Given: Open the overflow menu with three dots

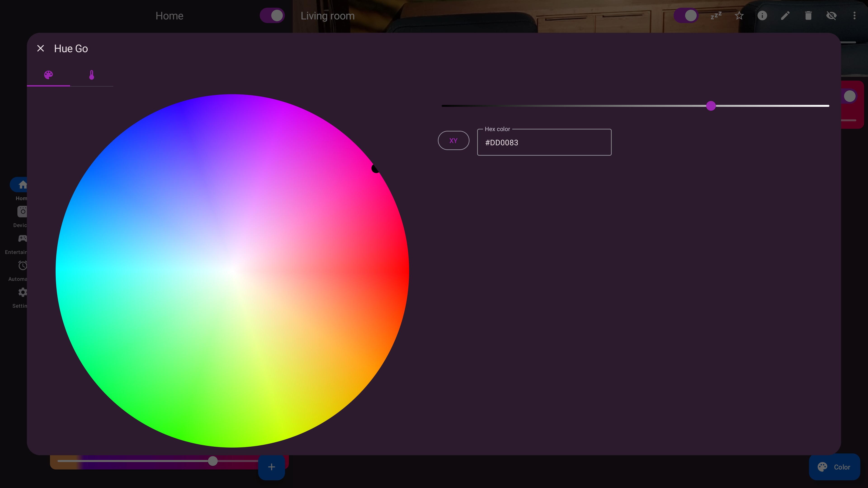Looking at the screenshot, I should tap(855, 16).
